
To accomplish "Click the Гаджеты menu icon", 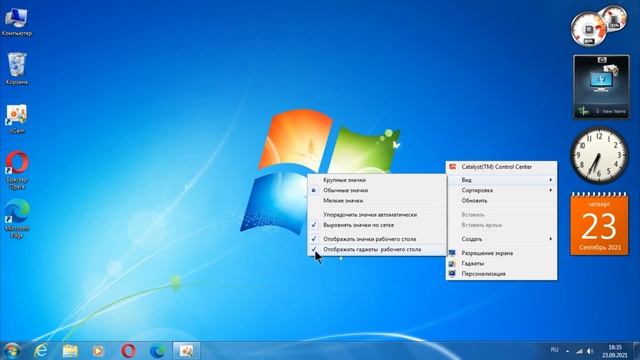I will (452, 264).
